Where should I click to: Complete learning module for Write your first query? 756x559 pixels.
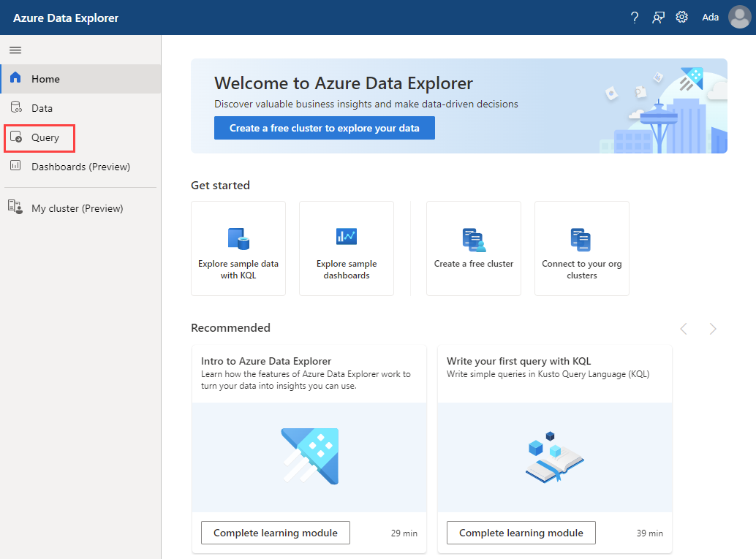click(521, 533)
